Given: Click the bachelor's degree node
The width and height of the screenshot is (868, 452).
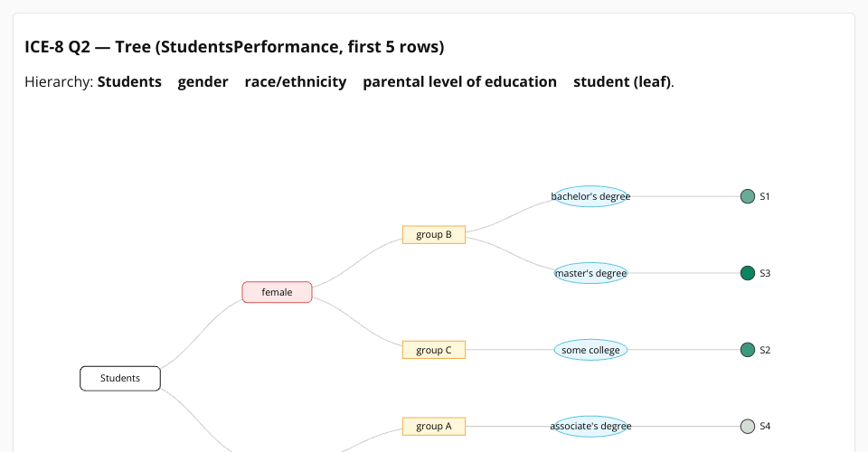Looking at the screenshot, I should tap(590, 196).
